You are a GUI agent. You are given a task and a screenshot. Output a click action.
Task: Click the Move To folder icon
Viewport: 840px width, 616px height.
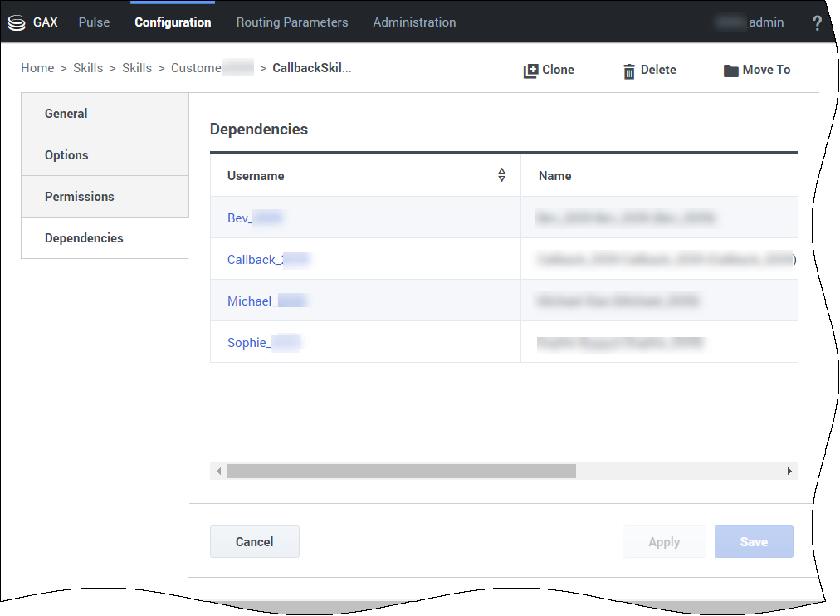pos(730,71)
